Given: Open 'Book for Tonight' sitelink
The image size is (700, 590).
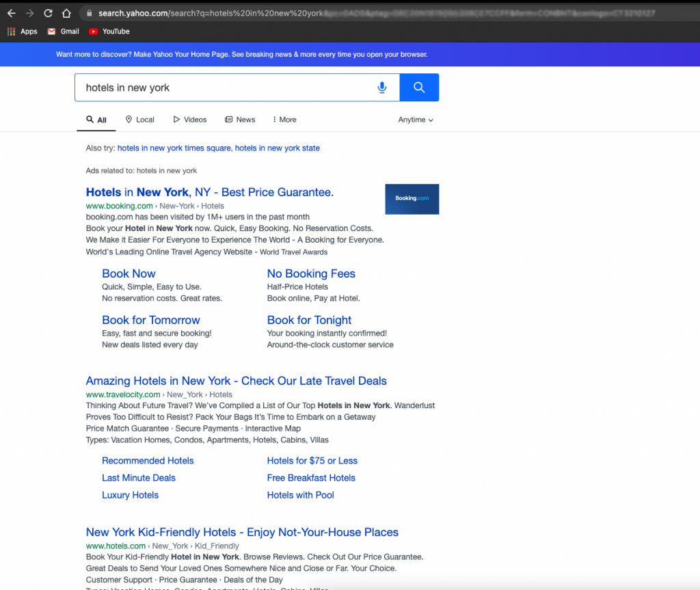Looking at the screenshot, I should (x=309, y=320).
